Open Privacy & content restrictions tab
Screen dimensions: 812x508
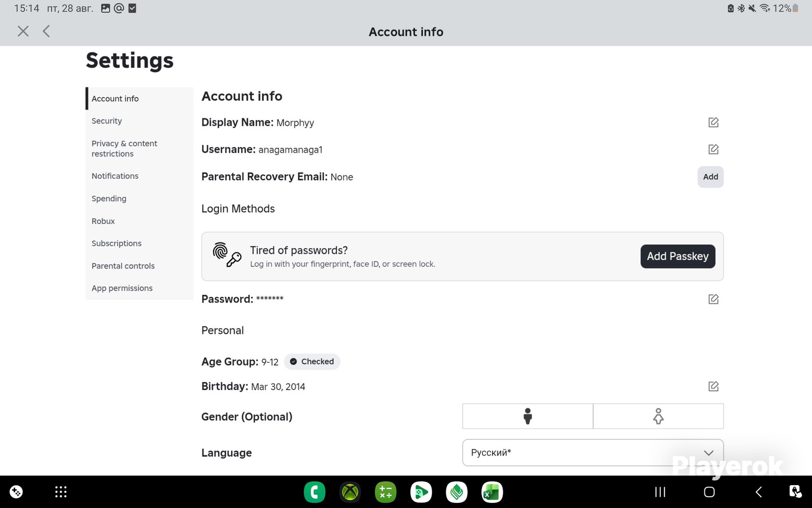pos(140,148)
